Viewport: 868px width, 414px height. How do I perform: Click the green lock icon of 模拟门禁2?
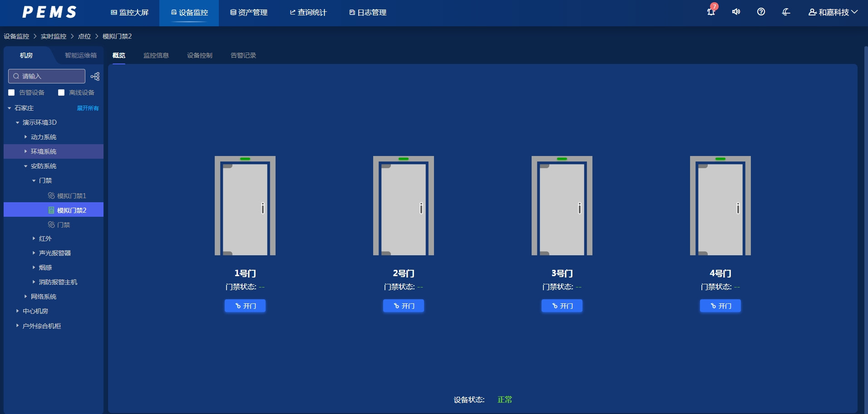point(50,209)
